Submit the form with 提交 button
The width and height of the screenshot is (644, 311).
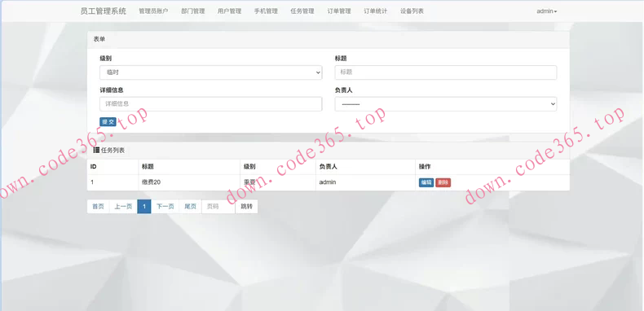(x=108, y=122)
